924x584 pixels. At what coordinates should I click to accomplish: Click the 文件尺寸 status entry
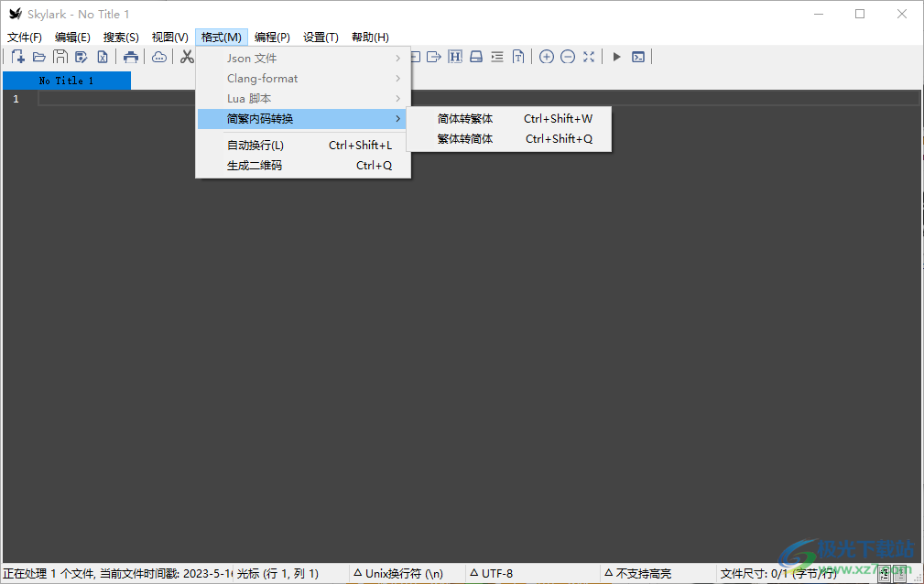coord(778,573)
